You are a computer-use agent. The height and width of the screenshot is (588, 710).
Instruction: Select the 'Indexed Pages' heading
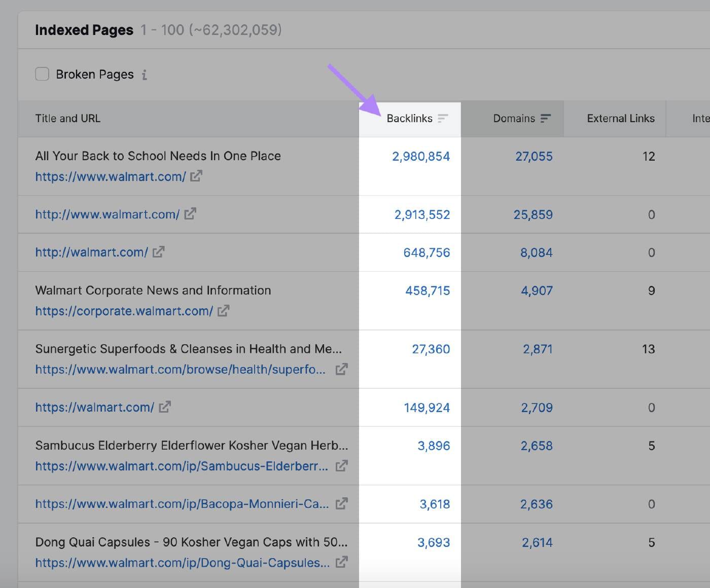(x=84, y=30)
